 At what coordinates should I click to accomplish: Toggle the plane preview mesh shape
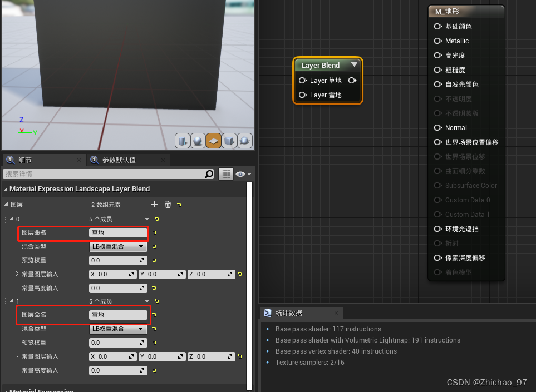[x=214, y=141]
